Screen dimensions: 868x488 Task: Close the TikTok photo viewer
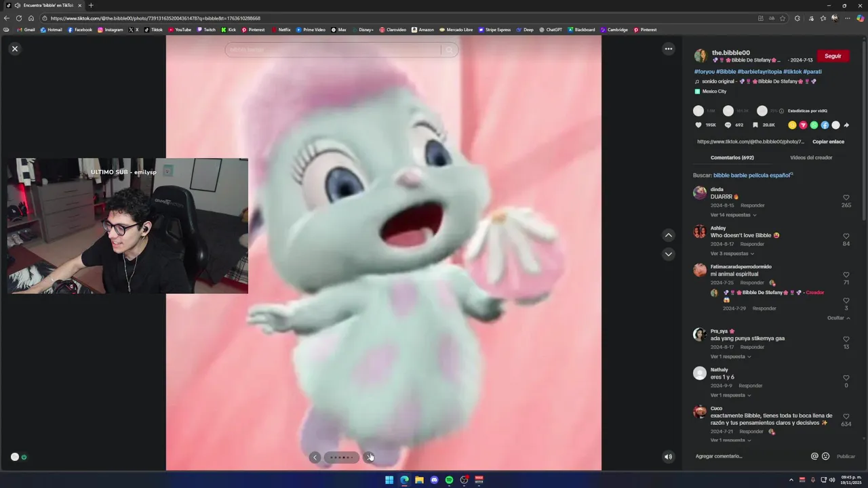point(15,49)
